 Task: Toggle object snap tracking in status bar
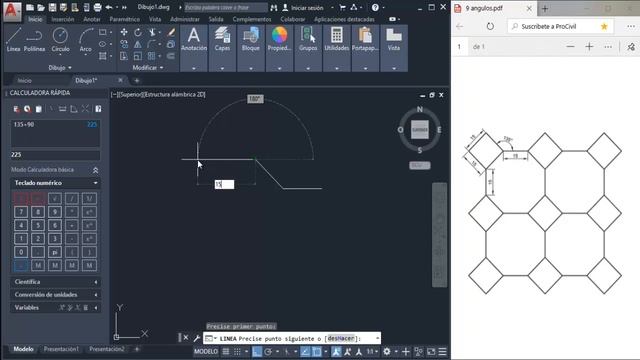click(x=305, y=351)
